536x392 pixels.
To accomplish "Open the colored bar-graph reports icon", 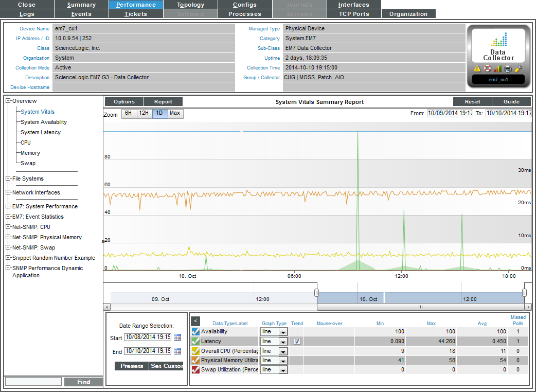I will [497, 69].
